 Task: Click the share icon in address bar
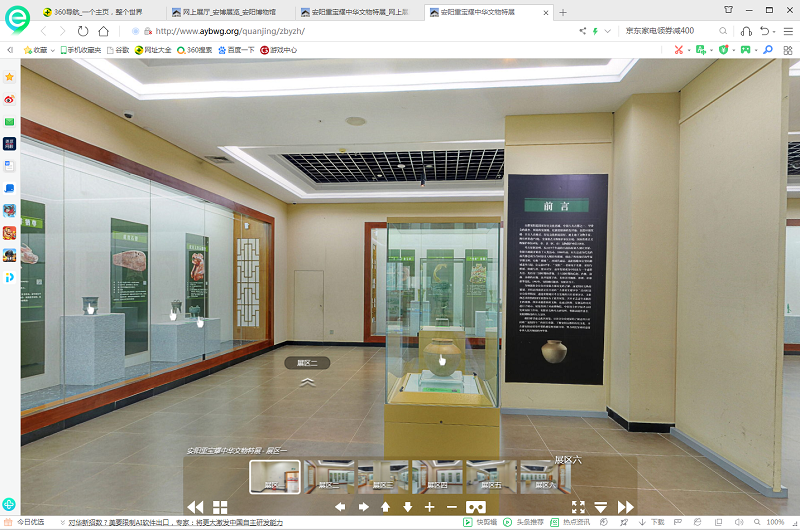[583, 31]
